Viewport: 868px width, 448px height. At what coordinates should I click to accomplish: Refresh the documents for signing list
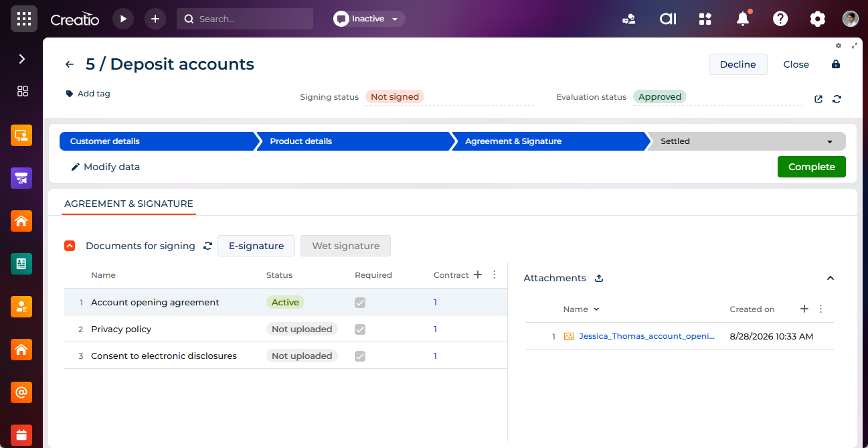click(x=207, y=246)
